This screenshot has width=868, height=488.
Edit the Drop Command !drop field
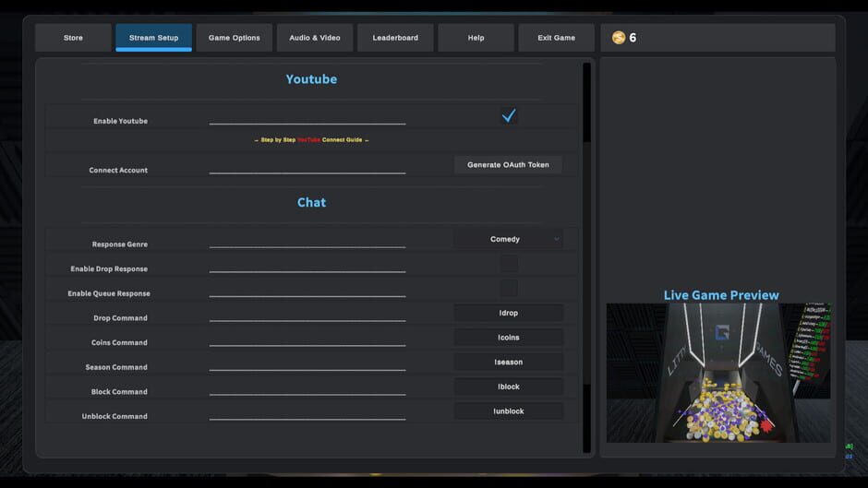(508, 313)
